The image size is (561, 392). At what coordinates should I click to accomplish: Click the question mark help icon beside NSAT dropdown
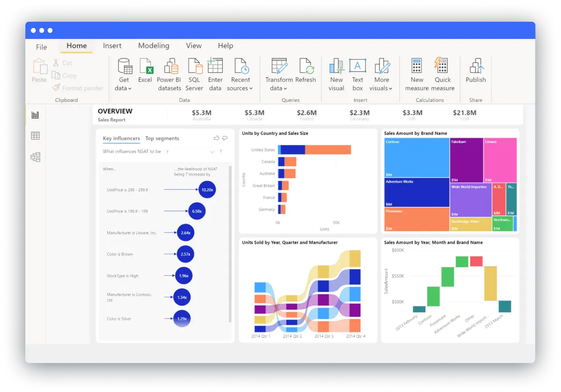221,152
